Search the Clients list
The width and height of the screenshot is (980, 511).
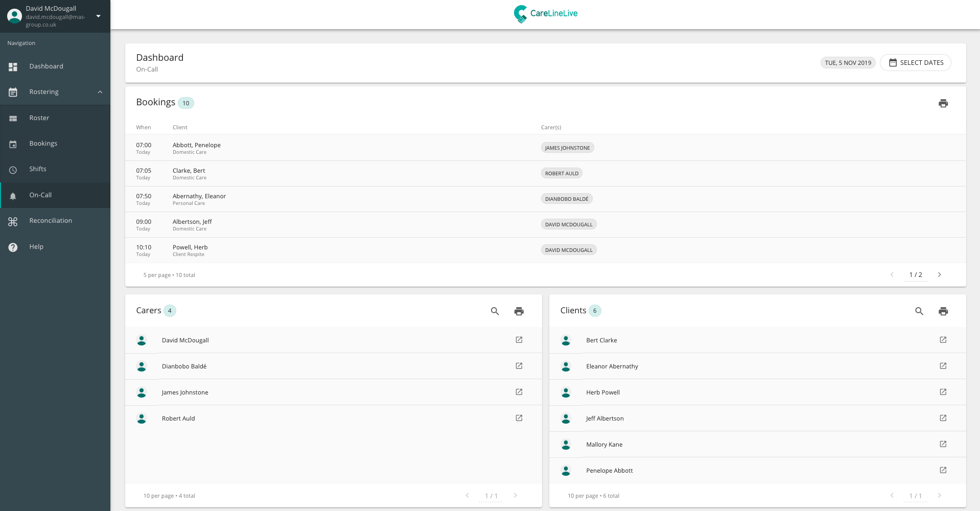tap(919, 311)
